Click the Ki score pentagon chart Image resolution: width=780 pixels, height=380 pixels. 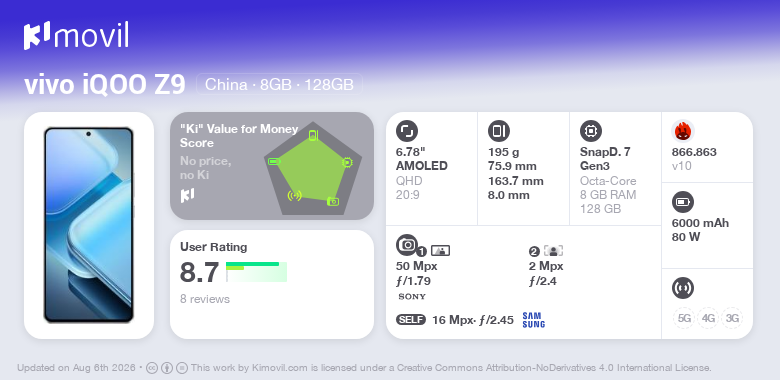pyautogui.click(x=312, y=168)
